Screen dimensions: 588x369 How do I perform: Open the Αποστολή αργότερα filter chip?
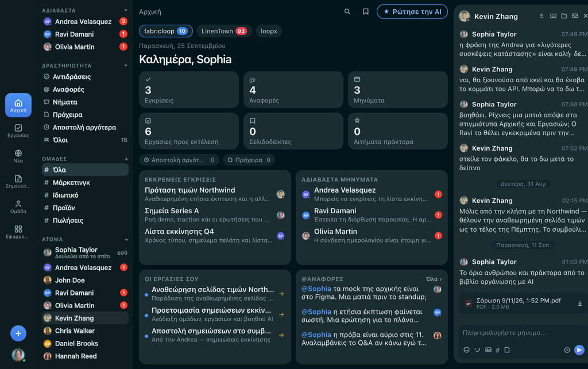(179, 160)
